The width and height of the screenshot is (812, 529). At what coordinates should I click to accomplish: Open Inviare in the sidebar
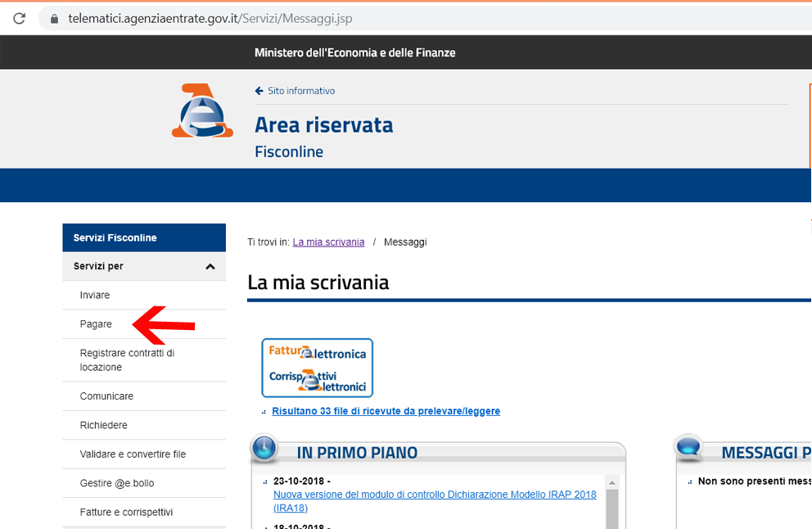coord(144,295)
